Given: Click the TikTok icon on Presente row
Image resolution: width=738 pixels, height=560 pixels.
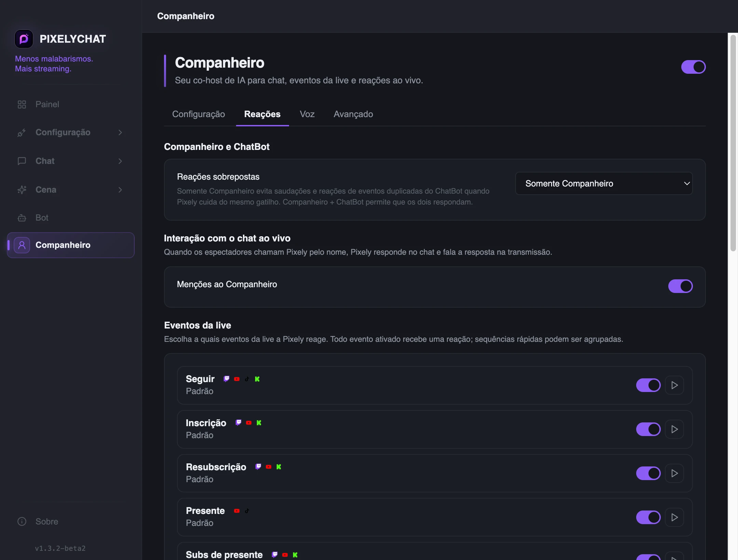Looking at the screenshot, I should (x=247, y=511).
